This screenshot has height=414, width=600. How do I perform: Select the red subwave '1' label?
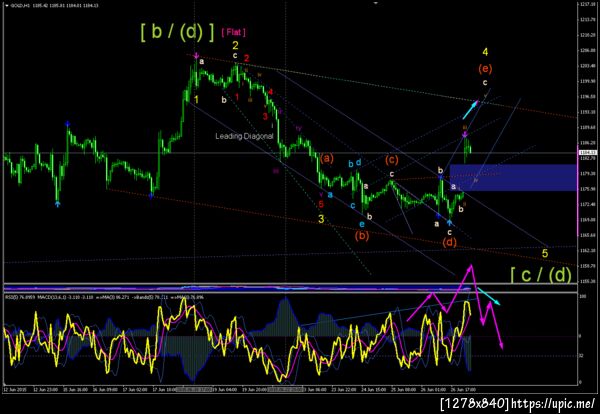pos(237,97)
